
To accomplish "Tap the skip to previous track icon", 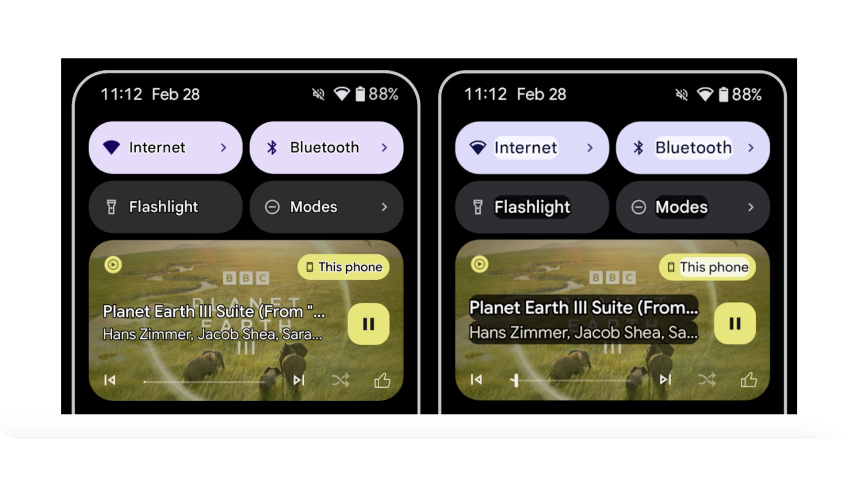I will click(110, 380).
